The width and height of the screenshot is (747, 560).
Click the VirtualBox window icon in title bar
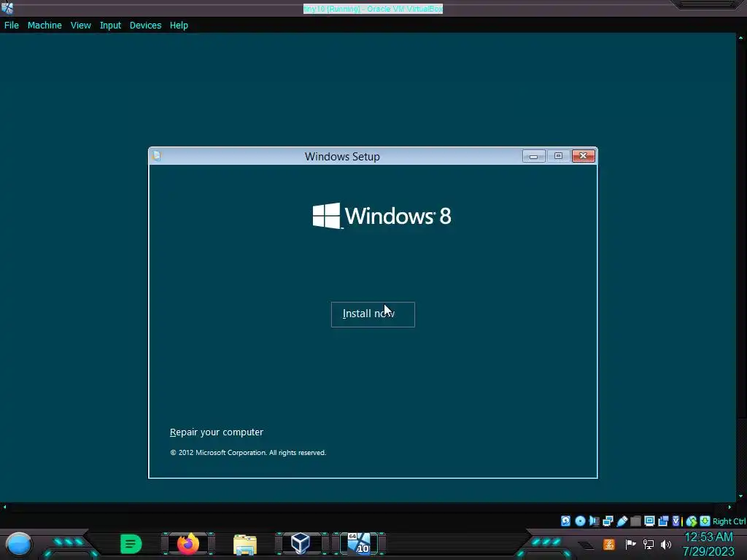coord(7,8)
